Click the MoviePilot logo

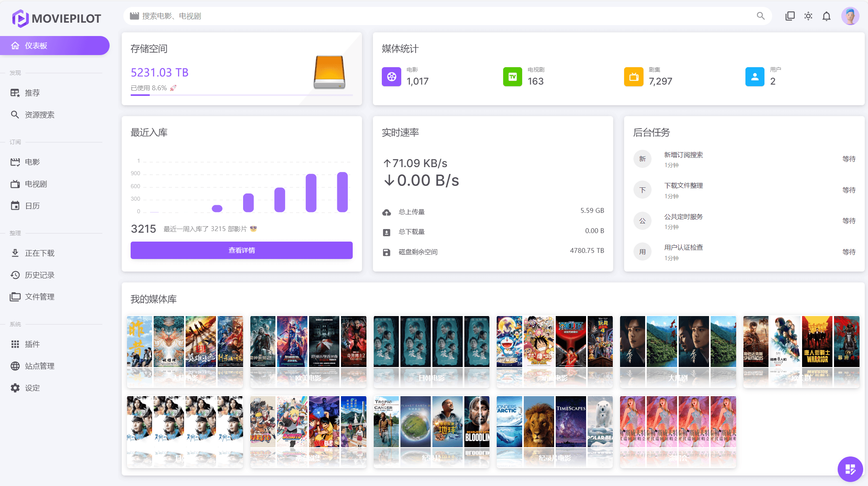[56, 18]
